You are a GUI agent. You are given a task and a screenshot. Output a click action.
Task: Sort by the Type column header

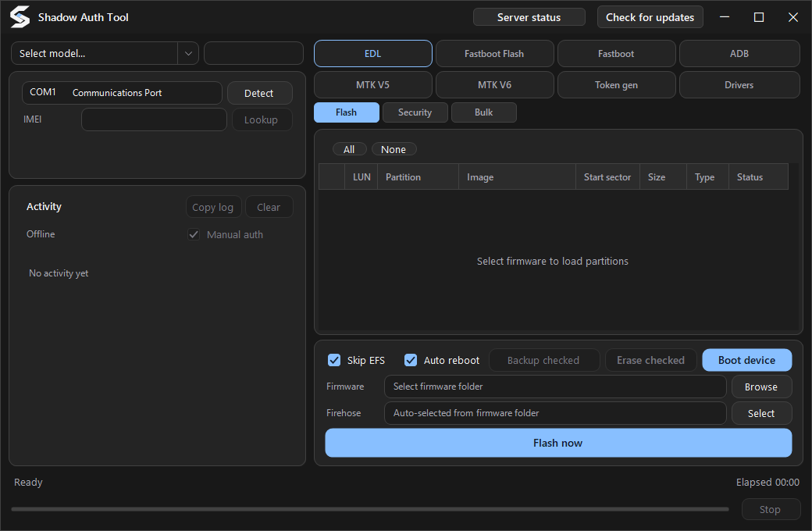707,177
